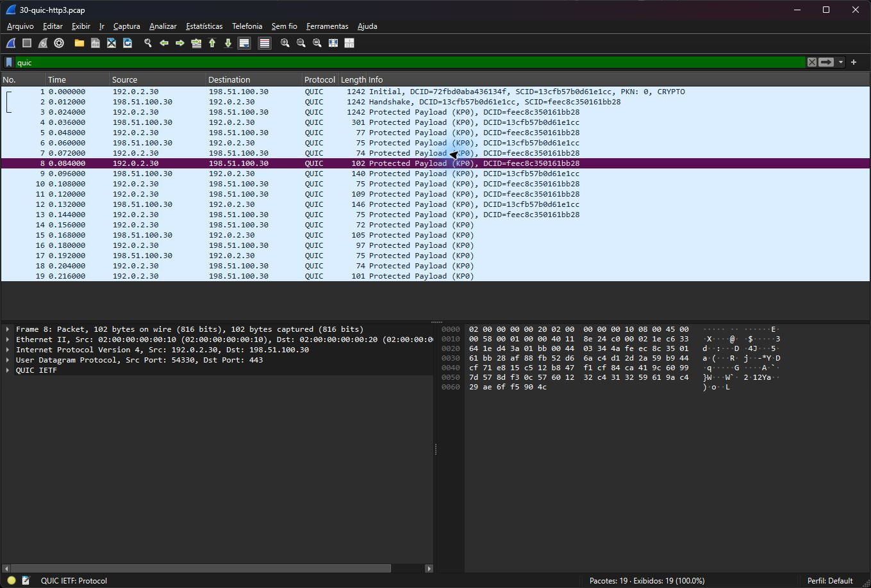Clear the display filter with X button

[x=812, y=62]
